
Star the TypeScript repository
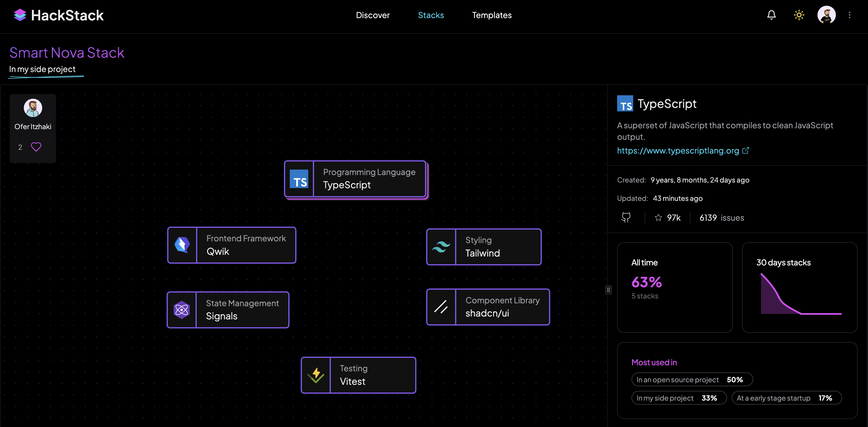pos(658,218)
